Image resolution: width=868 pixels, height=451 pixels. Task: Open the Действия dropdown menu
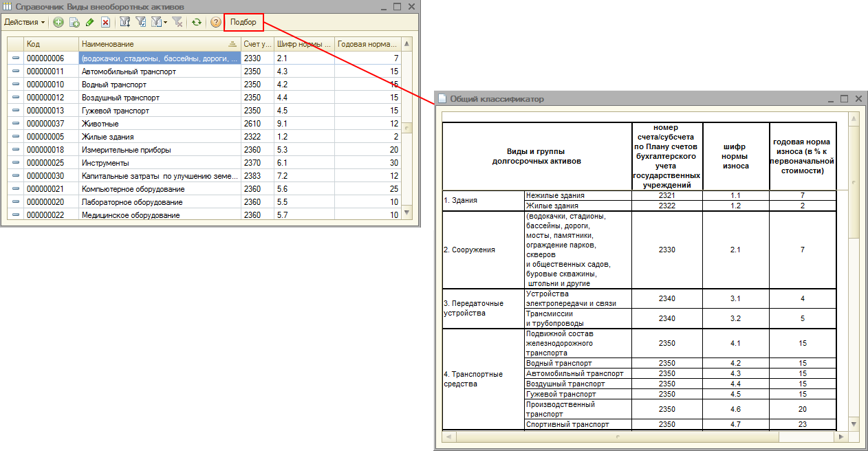[x=24, y=22]
